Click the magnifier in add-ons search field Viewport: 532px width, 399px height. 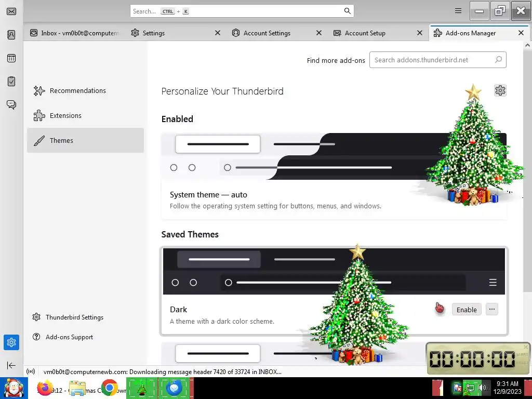pos(498,60)
